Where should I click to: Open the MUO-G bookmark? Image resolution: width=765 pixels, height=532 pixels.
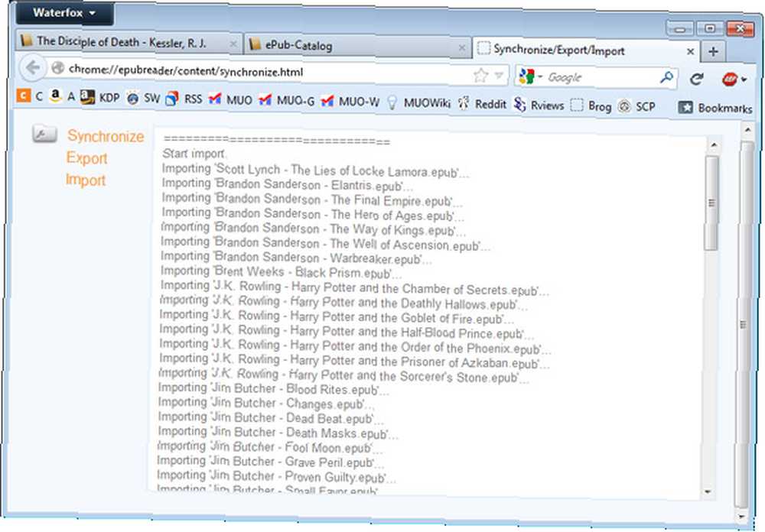[286, 101]
